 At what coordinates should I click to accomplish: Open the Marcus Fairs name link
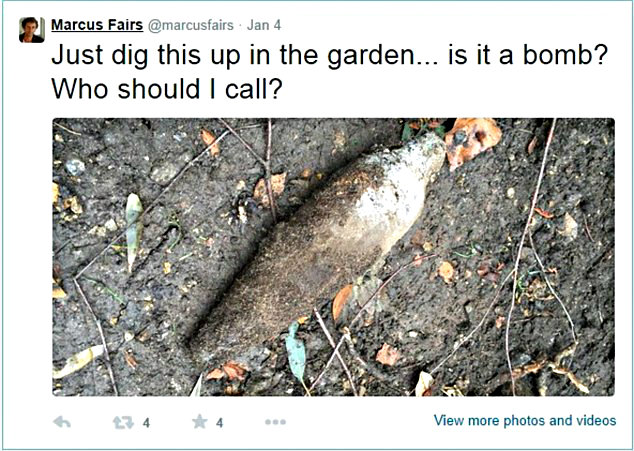point(97,25)
